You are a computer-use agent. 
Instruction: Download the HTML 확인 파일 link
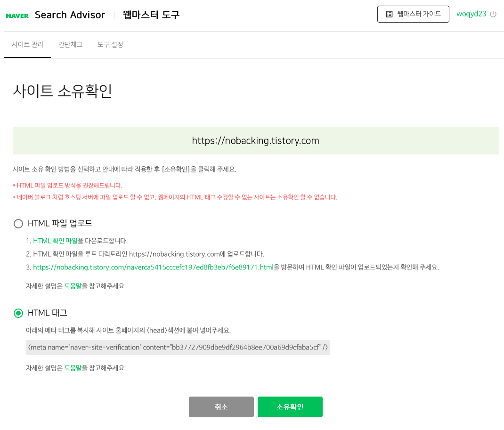pos(55,241)
